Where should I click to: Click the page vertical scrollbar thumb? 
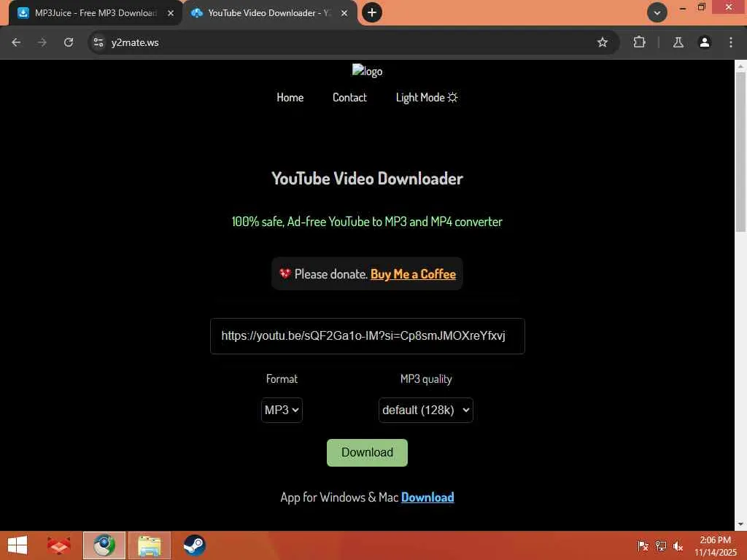coord(740,152)
